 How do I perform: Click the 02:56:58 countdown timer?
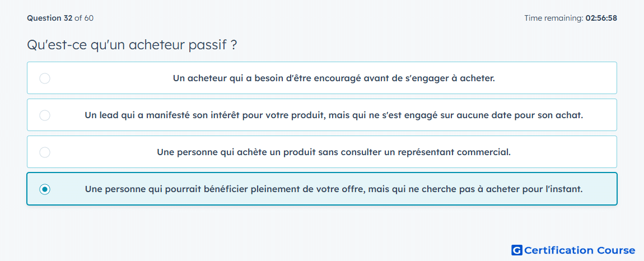pos(601,18)
